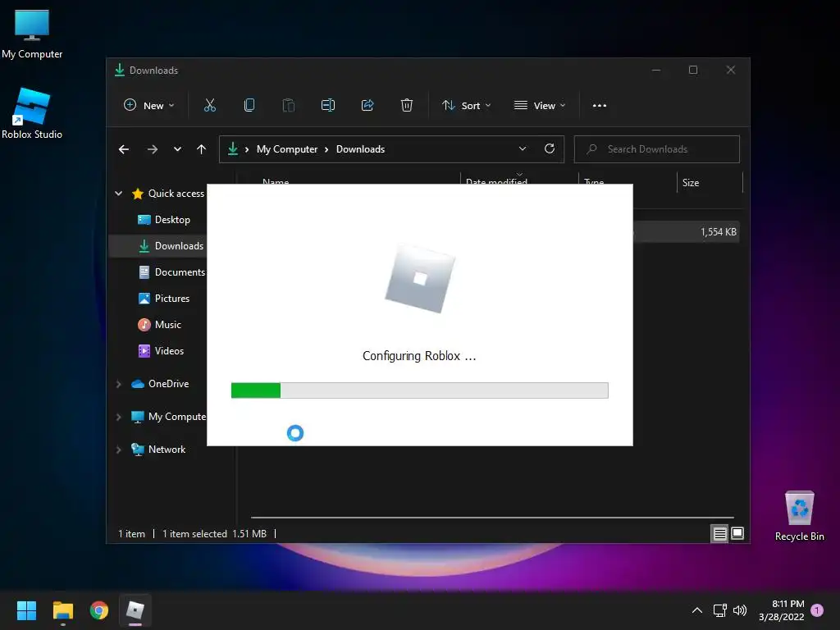Show hidden system tray icons
The image size is (840, 630).
click(x=697, y=610)
